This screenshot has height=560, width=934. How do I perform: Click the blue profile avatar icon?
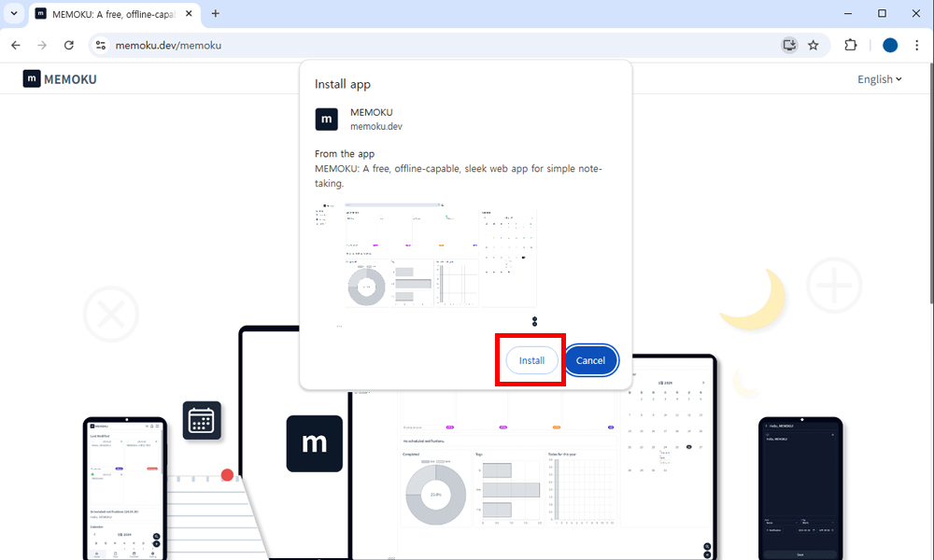coord(890,45)
